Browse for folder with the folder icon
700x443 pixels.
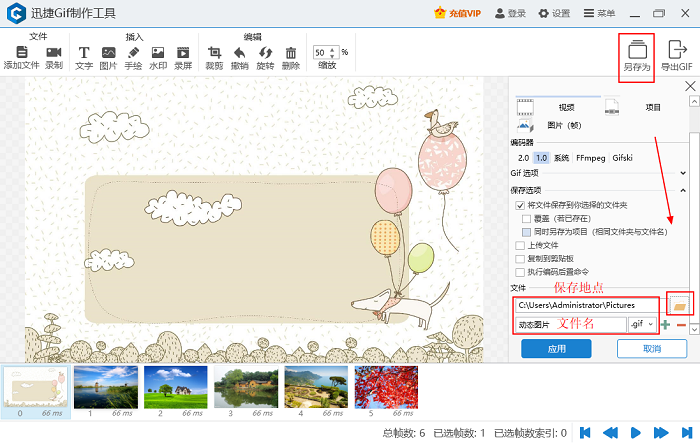tap(679, 306)
